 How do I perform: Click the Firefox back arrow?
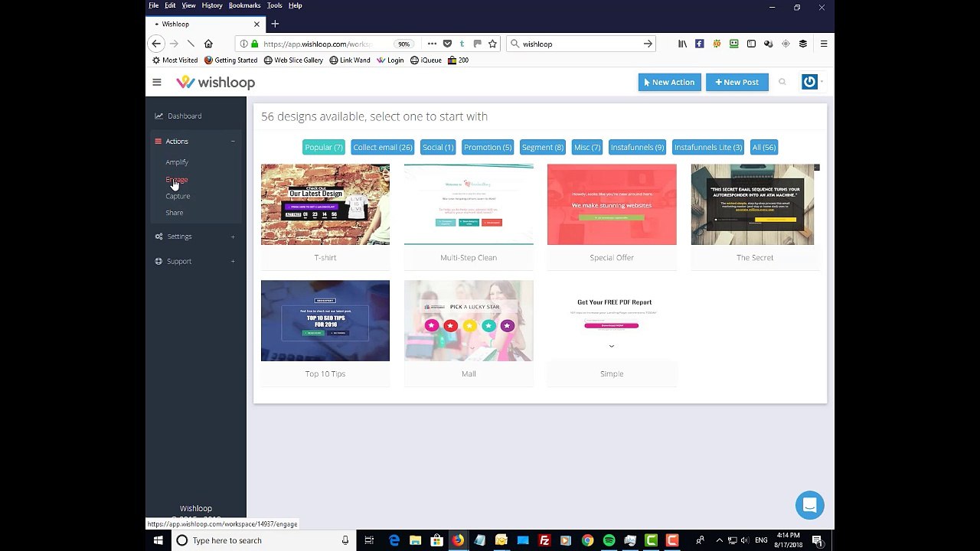[x=156, y=44]
